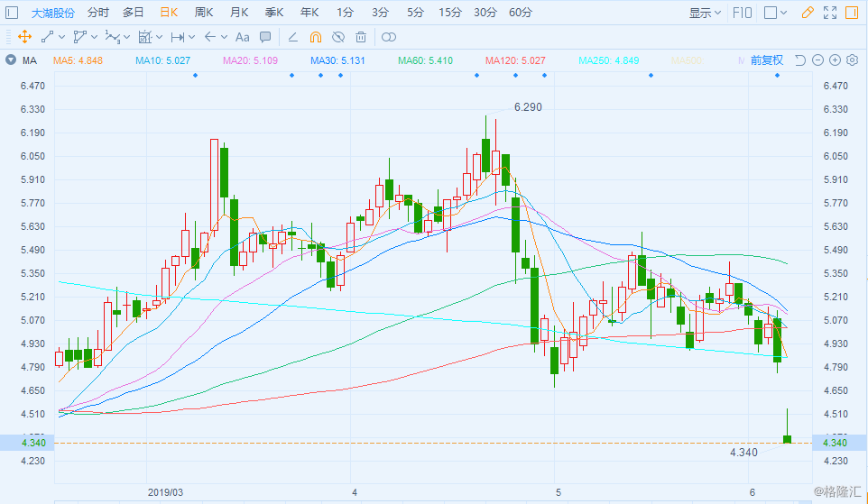The image size is (868, 504).
Task: Collapse the MA indicator legend
Action: [11, 60]
